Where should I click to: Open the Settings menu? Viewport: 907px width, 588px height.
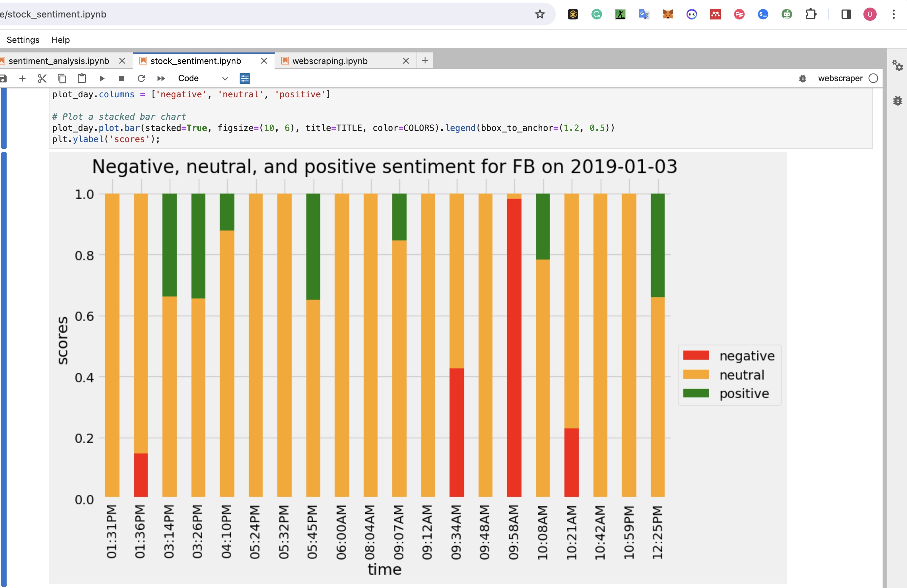point(23,40)
